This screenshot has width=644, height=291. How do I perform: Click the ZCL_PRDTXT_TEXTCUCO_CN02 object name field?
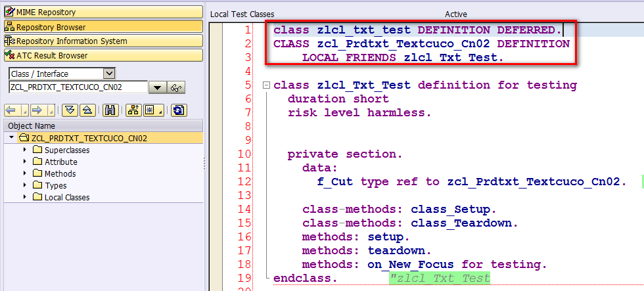[x=78, y=87]
